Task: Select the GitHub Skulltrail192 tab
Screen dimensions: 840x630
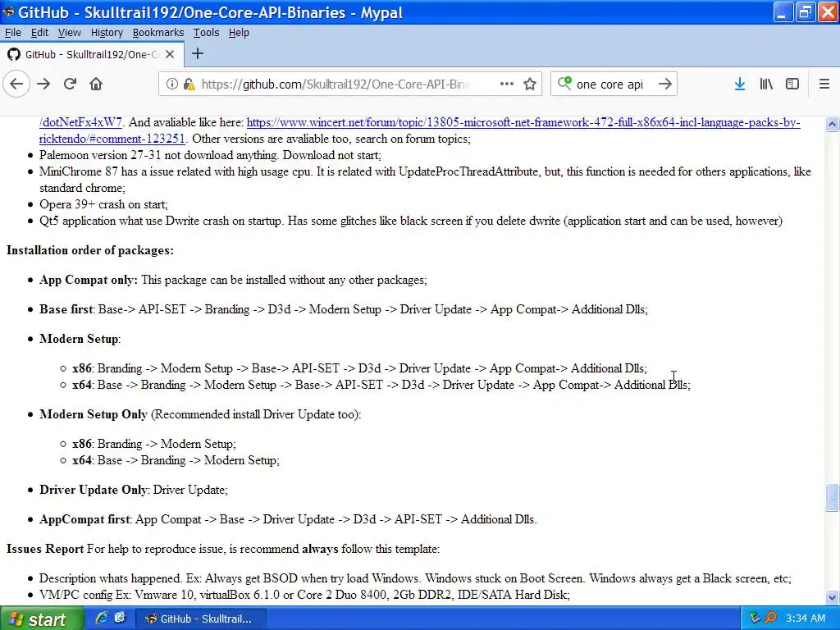Action: (92, 54)
